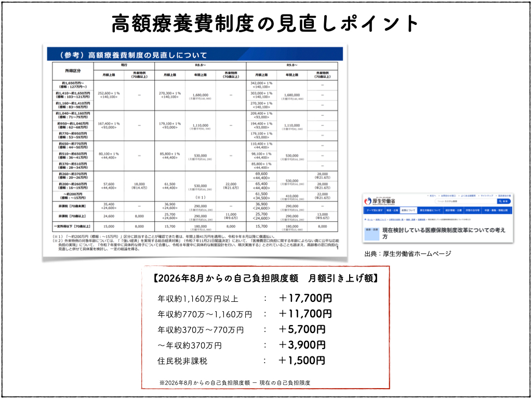Click the 11,000 (年9.6万) outpatient cell
The image size is (532, 399).
coord(231,216)
